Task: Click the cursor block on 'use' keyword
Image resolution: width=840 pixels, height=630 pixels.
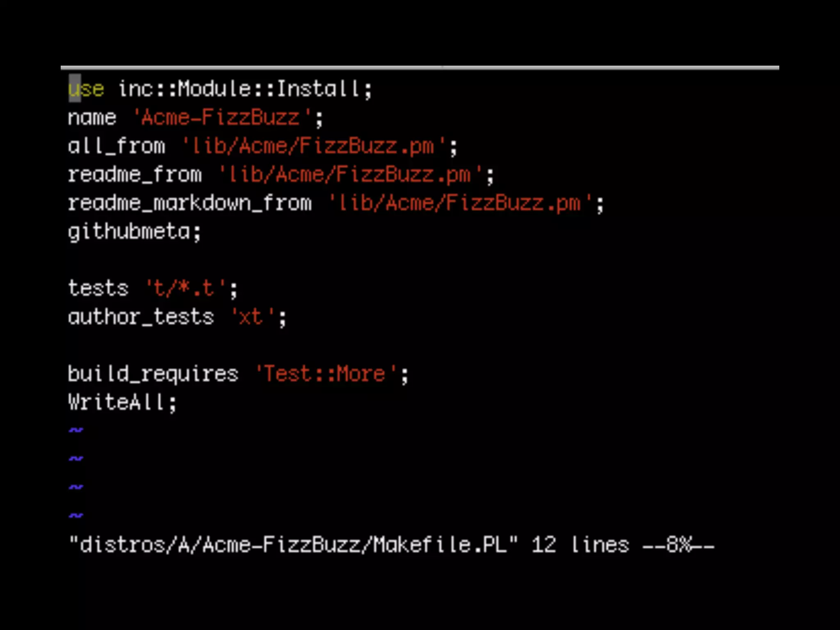Action: [x=74, y=89]
